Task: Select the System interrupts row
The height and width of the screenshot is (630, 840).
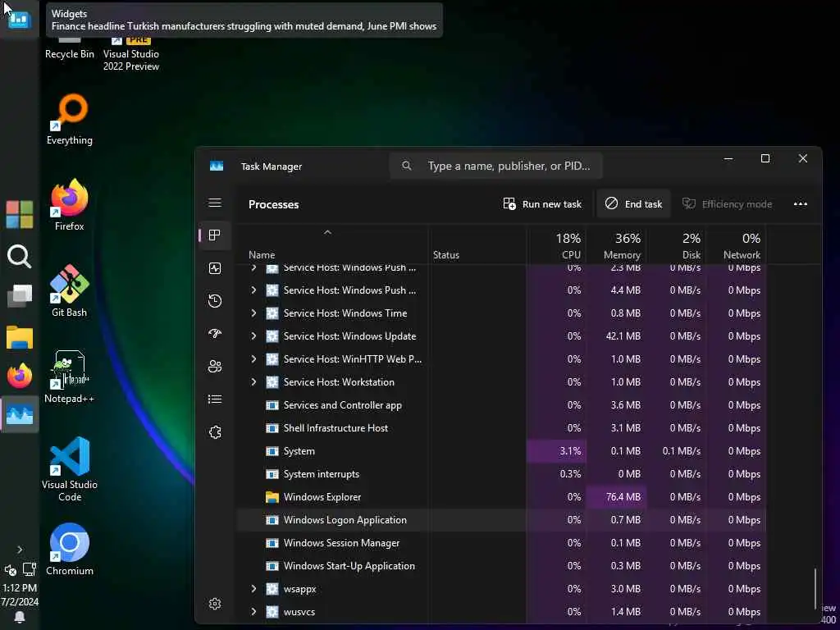Action: [x=501, y=474]
